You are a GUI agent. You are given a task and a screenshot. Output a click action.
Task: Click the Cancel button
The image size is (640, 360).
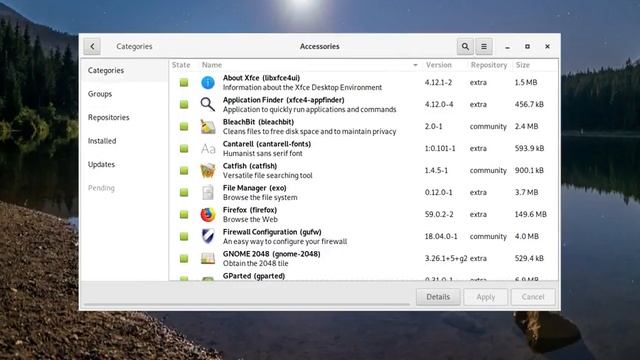click(x=533, y=297)
